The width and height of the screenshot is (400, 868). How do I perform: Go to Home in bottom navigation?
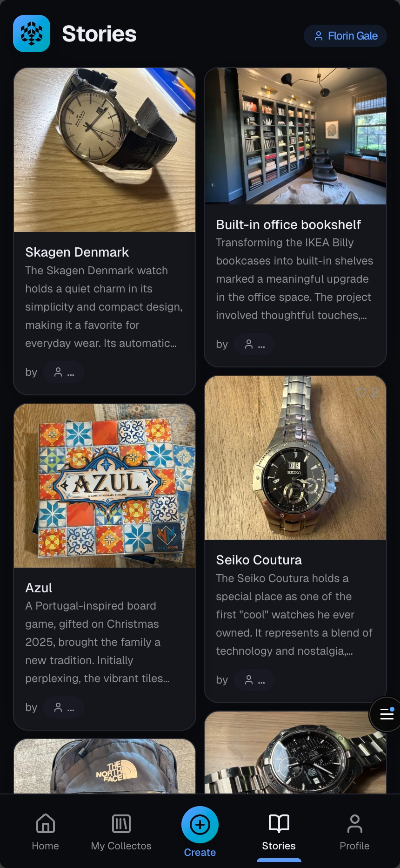coord(46,832)
